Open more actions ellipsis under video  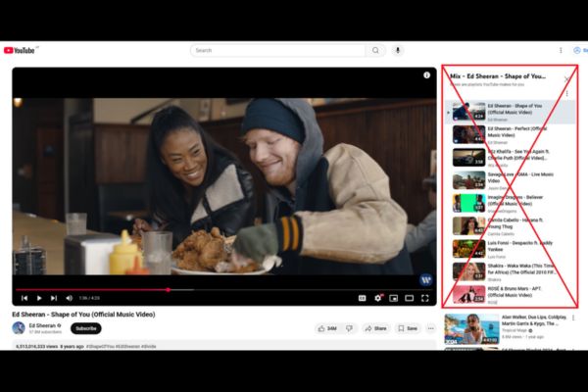click(x=431, y=328)
